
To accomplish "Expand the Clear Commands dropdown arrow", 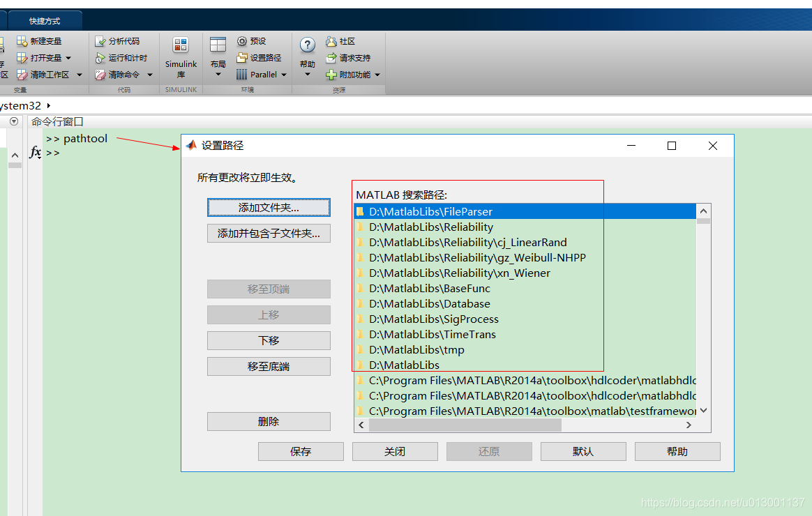I will tap(150, 75).
